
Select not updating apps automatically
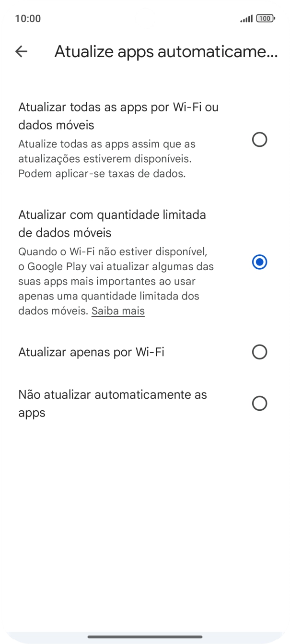[259, 403]
